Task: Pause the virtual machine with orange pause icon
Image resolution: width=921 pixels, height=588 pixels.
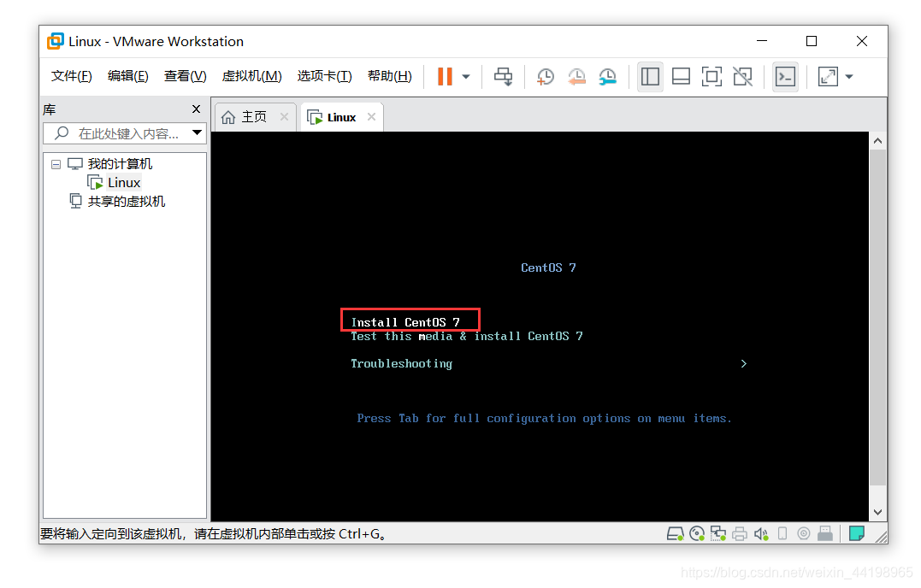Action: tap(445, 76)
